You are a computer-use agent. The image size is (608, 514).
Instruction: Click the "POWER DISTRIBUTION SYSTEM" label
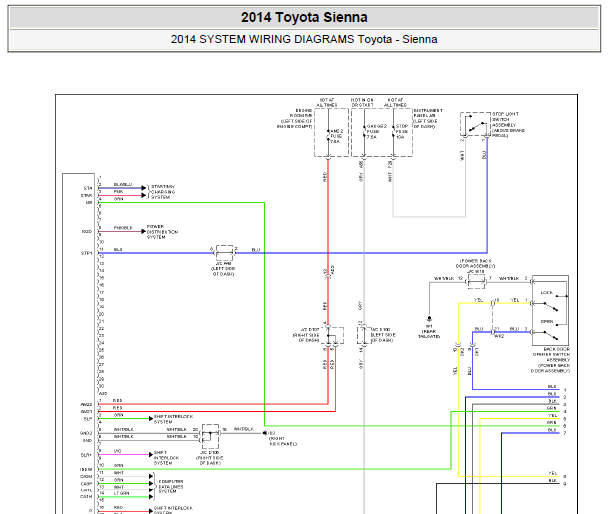click(162, 232)
